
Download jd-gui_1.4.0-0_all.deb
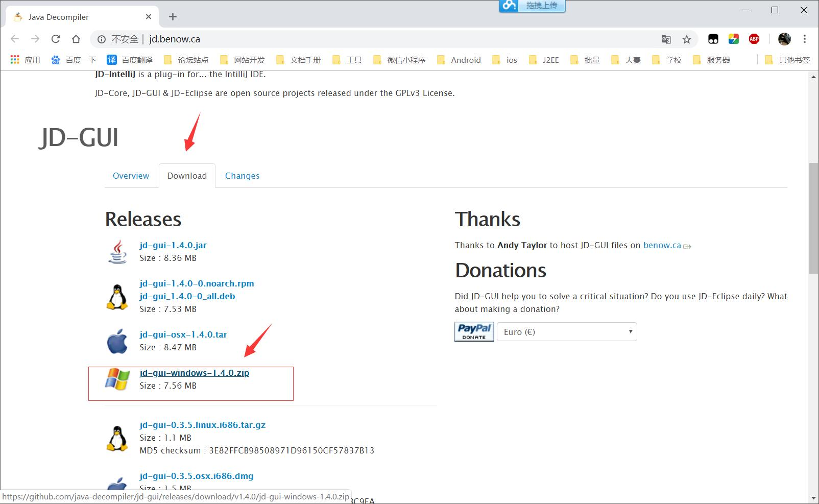click(x=187, y=296)
